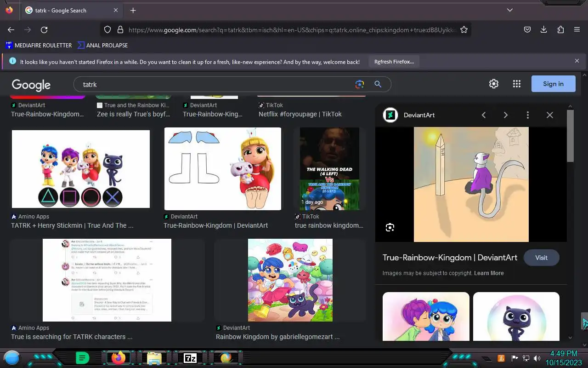Screen dimensions: 588x368
Task: Open related thumbnail of kissing characters
Action: 426,316
